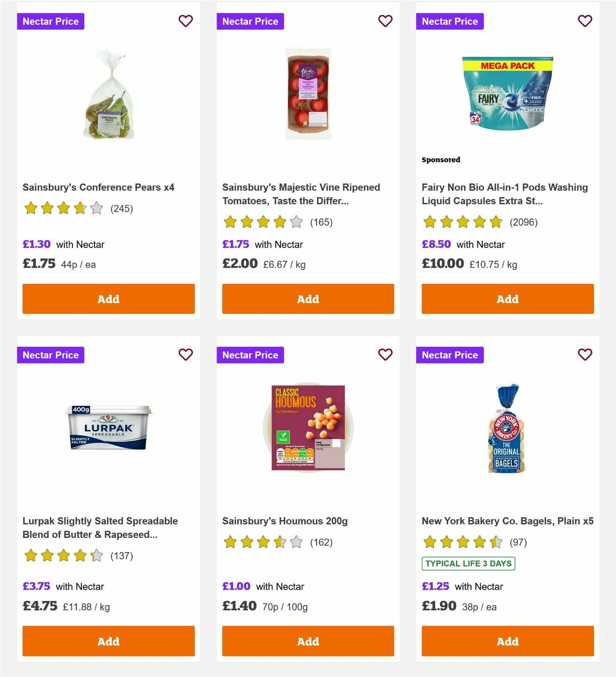Click the heart icon for New York Bagels
The width and height of the screenshot is (616, 677).
[585, 354]
